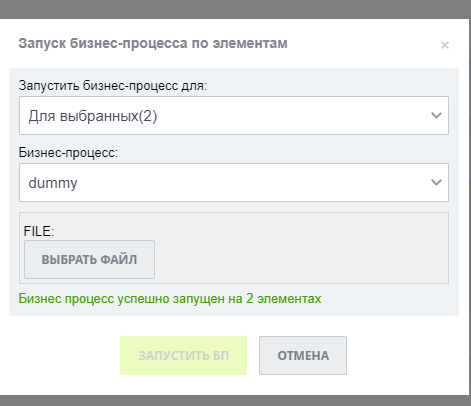Click the dark overlay below the dialog
Viewport: 471px width, 406px height.
pos(235,401)
